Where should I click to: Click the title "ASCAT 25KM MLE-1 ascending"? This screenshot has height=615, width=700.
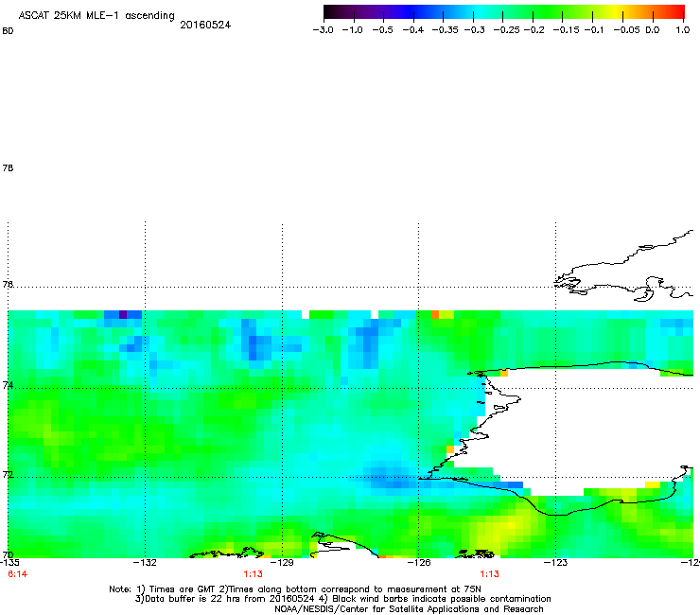tap(96, 15)
